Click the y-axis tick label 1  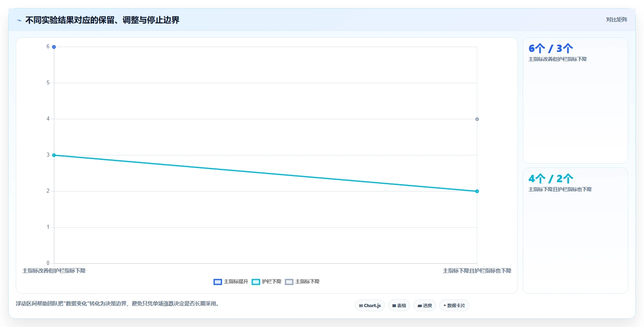click(48, 227)
